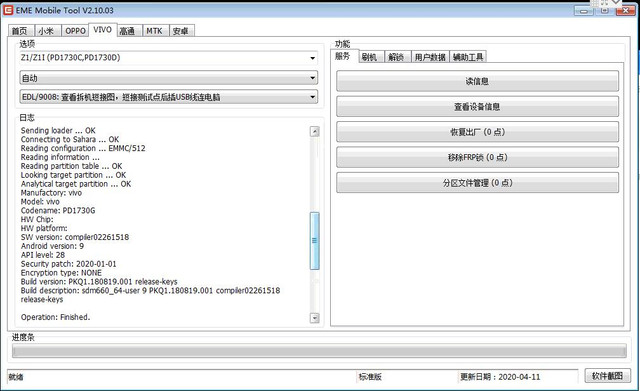Click the log scrollbar down arrow
Viewport: 640px width, 391px height.
pos(315,318)
